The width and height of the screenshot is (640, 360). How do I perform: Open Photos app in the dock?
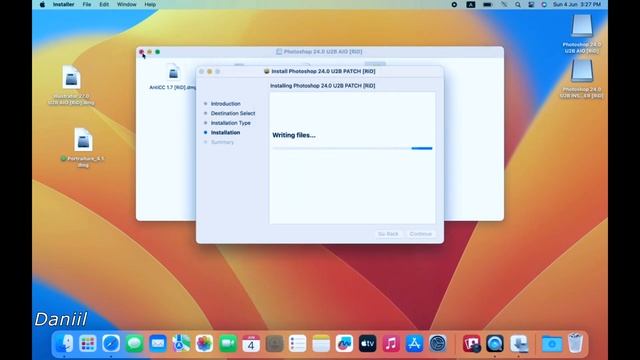click(x=204, y=343)
